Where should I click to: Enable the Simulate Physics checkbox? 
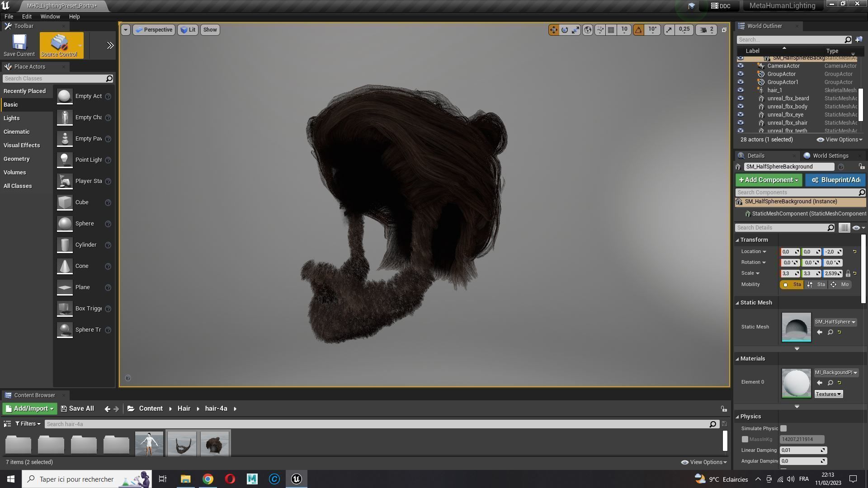point(783,428)
